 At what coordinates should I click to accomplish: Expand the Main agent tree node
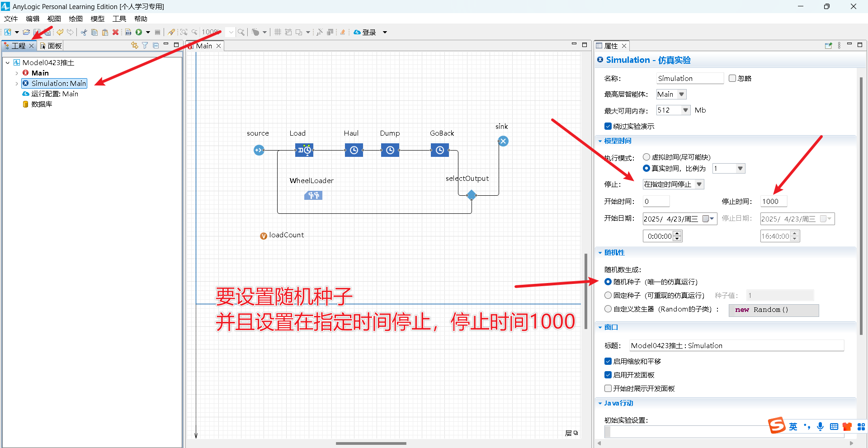[x=17, y=73]
